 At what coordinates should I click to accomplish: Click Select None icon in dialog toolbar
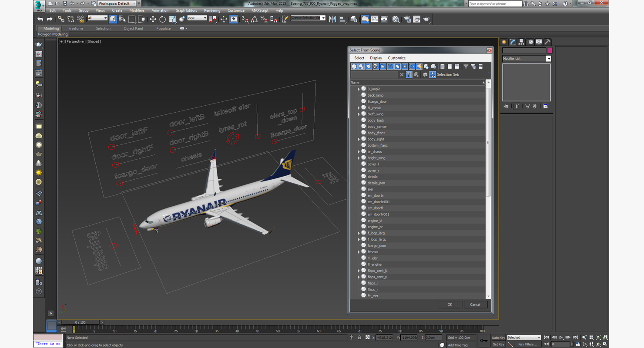[449, 67]
